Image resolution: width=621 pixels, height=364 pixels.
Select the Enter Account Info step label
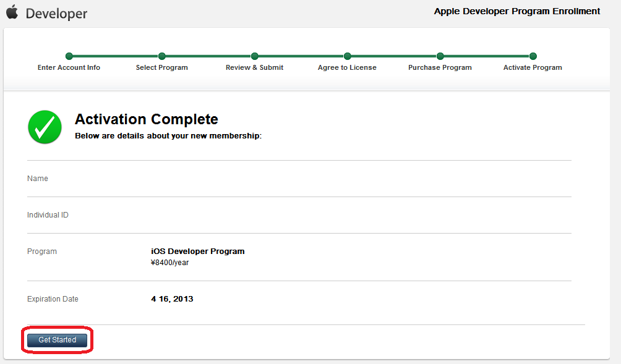pyautogui.click(x=69, y=67)
